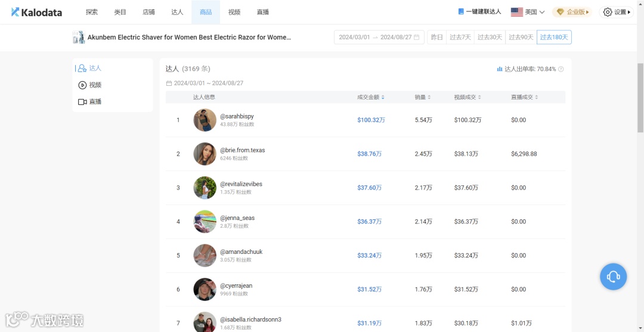Click the $100.32万 transaction amount
The image size is (644, 332).
click(371, 120)
